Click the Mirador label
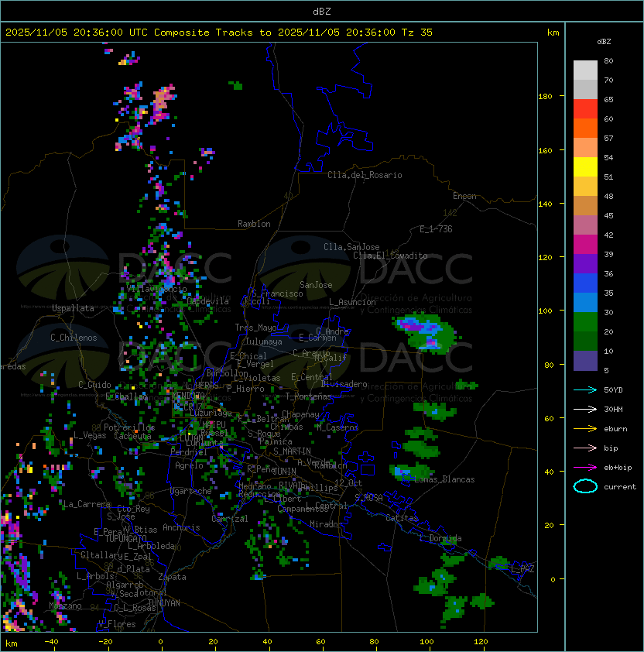The height and width of the screenshot is (652, 644). 327,524
